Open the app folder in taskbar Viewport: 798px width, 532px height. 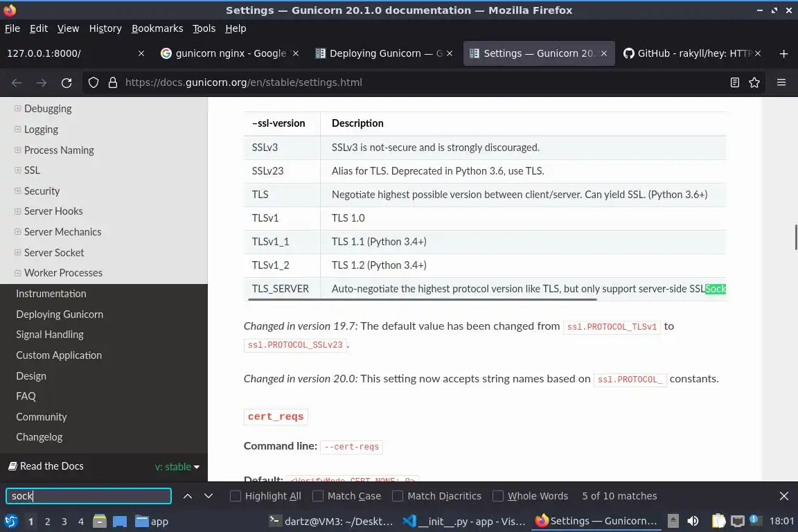[152, 522]
